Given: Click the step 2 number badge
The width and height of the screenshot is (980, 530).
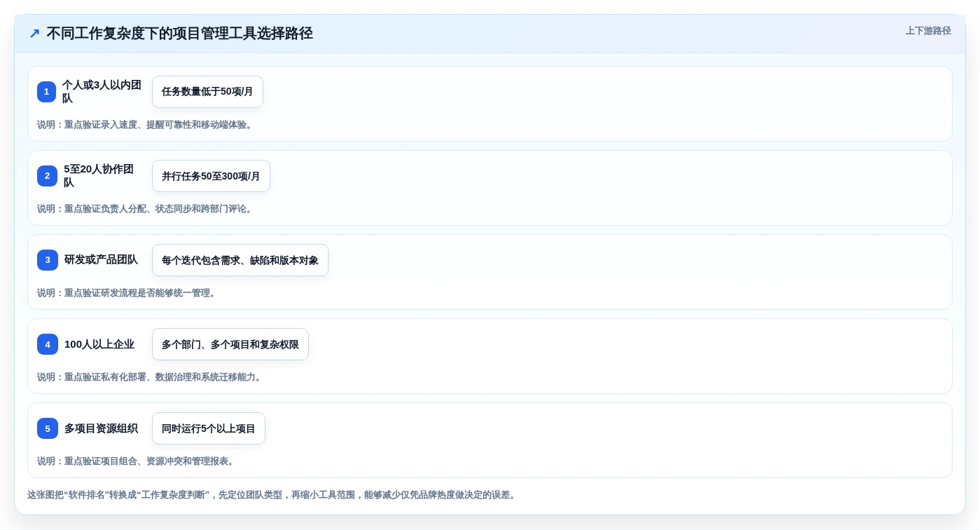Looking at the screenshot, I should 47,176.
